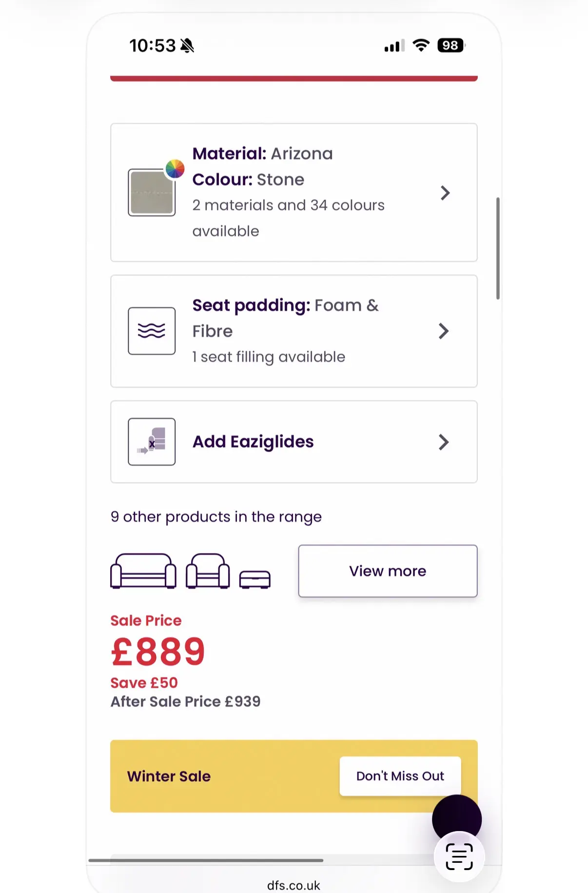The height and width of the screenshot is (893, 588).
Task: Click the page scrollbar handle
Action: 498,248
